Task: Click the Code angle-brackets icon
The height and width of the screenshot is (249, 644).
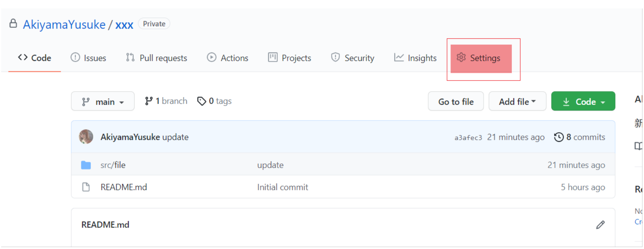Action: 23,57
